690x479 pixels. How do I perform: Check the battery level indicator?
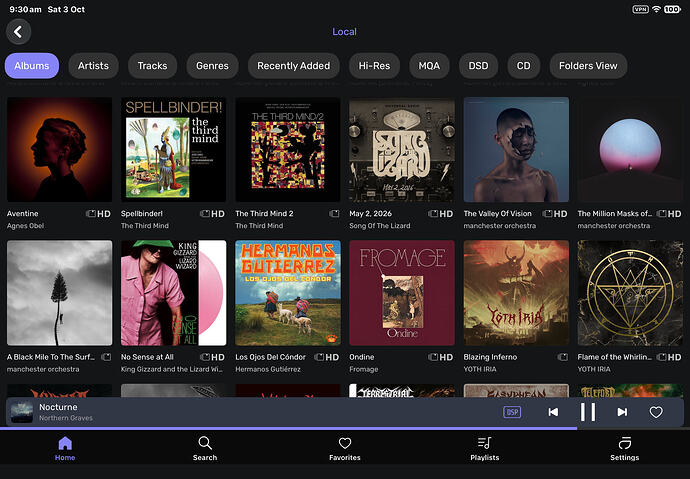point(672,9)
